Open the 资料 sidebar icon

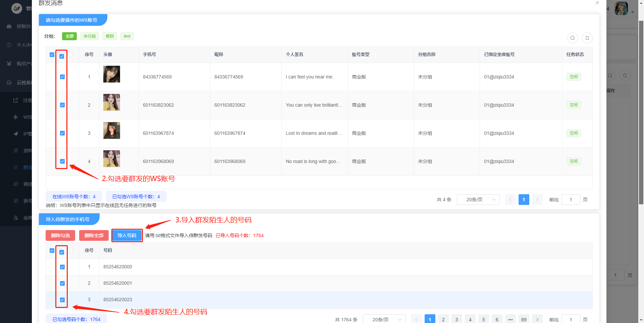(x=15, y=151)
